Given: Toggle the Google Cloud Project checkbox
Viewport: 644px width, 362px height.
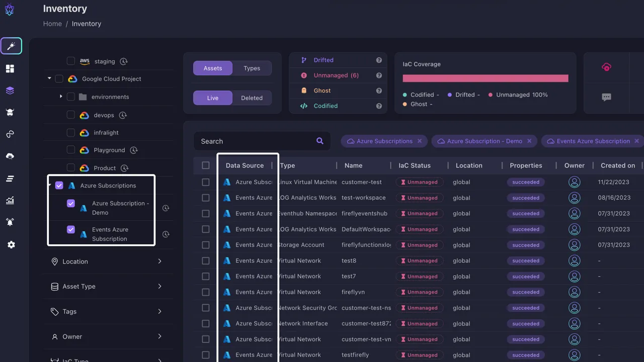Looking at the screenshot, I should coord(59,79).
